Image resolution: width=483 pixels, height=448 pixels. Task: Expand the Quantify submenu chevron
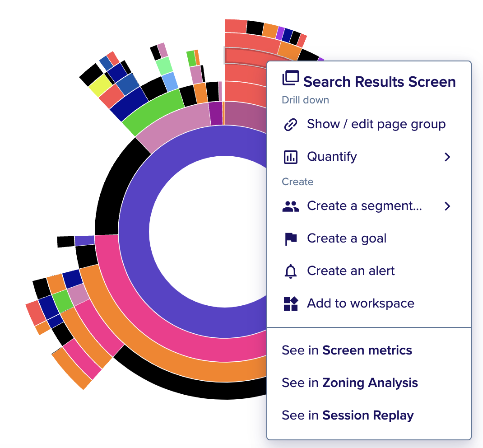[x=447, y=157]
